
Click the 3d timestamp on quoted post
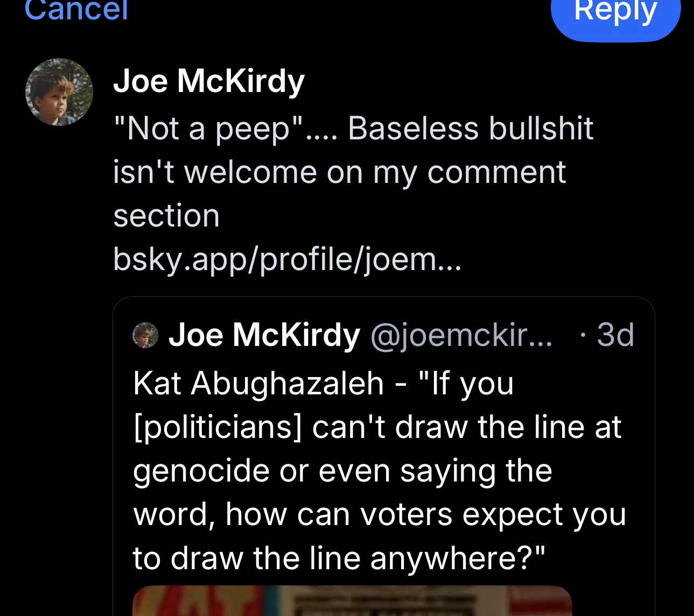pos(615,335)
